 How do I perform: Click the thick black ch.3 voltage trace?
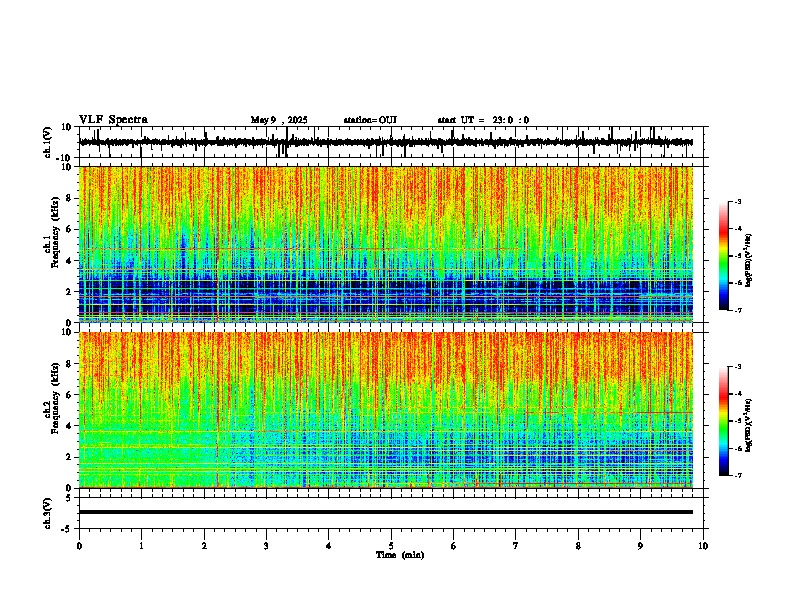coord(386,512)
